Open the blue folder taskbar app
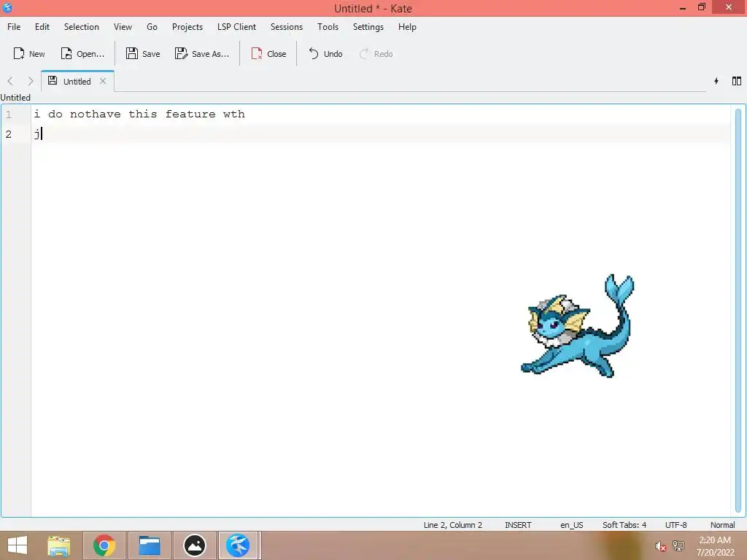The image size is (747, 560). 149,545
